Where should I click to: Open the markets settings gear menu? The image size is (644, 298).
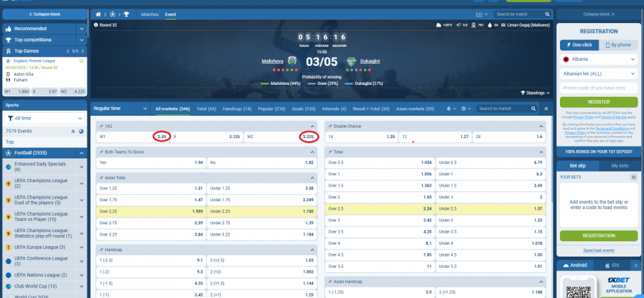pos(465,109)
